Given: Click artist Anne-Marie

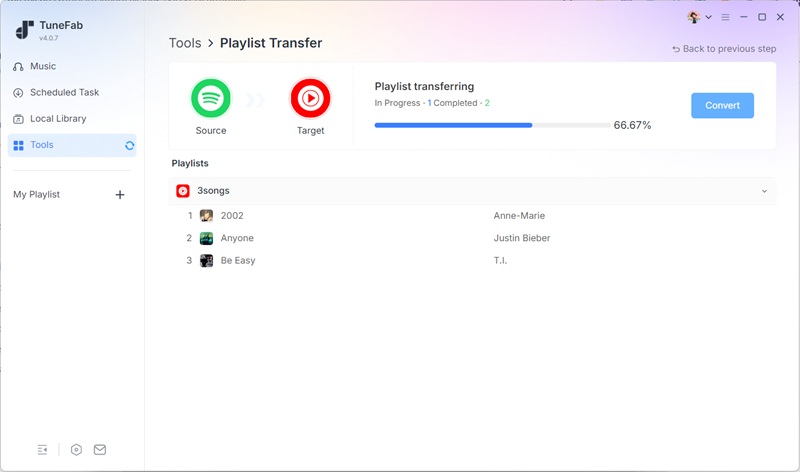Looking at the screenshot, I should tap(519, 216).
